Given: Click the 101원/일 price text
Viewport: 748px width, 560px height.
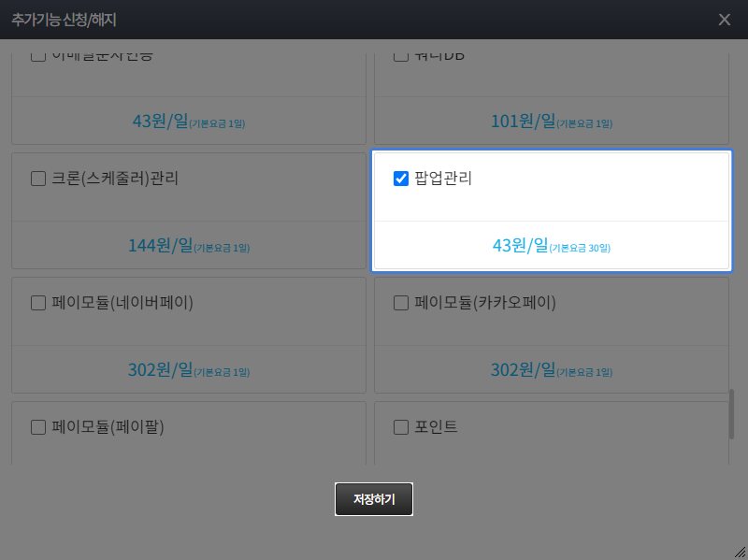Looking at the screenshot, I should point(523,121).
